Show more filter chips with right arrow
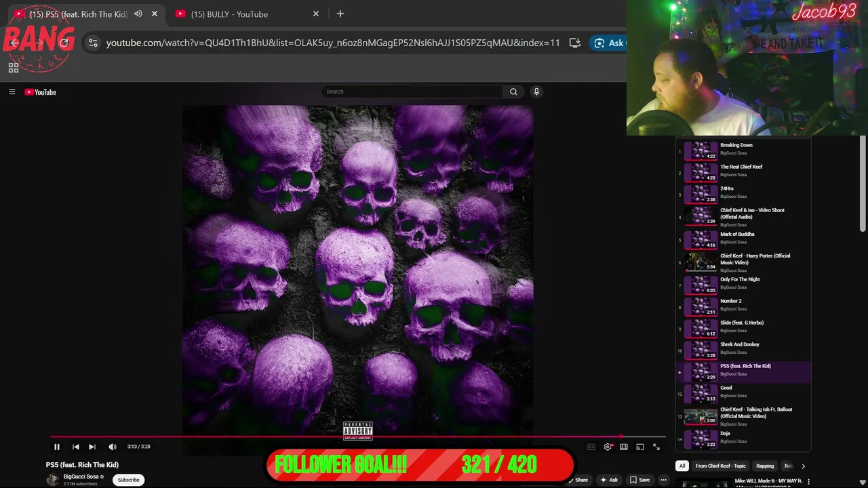This screenshot has height=488, width=868. click(x=804, y=466)
